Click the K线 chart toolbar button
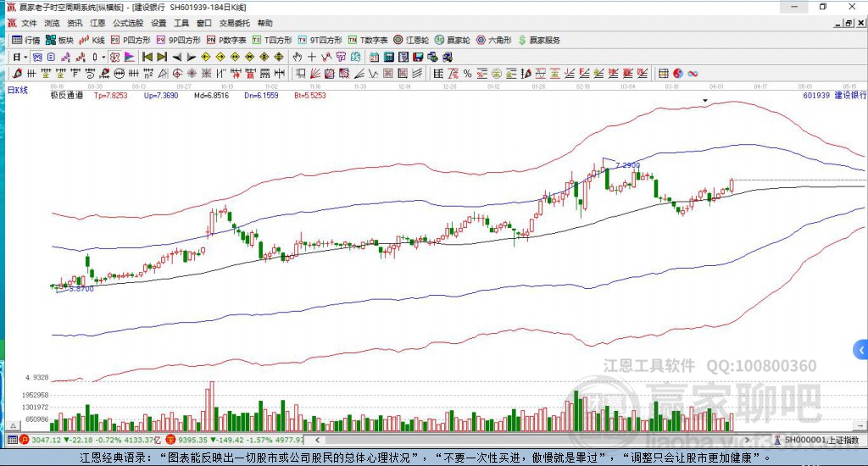 92,40
